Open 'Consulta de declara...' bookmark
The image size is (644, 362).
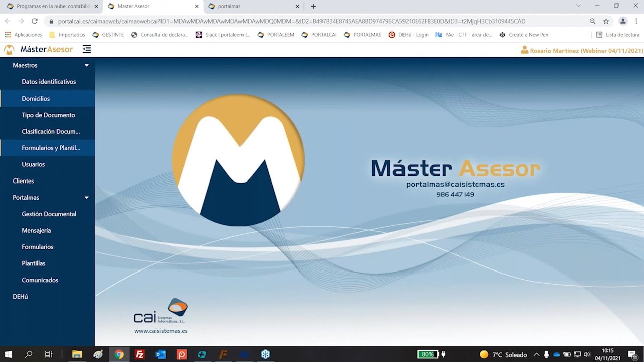(159, 35)
